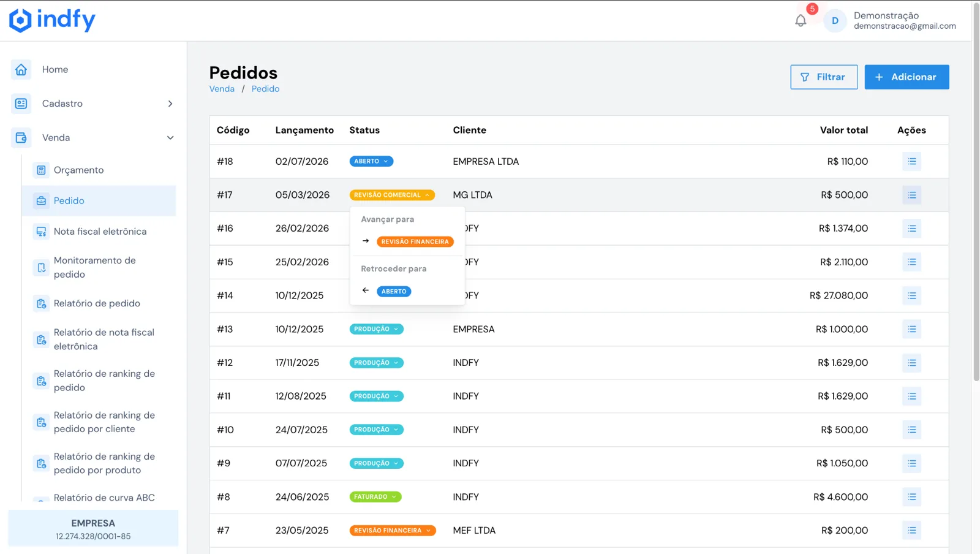This screenshot has width=980, height=554.
Task: Click the indfy logo
Action: click(x=52, y=20)
